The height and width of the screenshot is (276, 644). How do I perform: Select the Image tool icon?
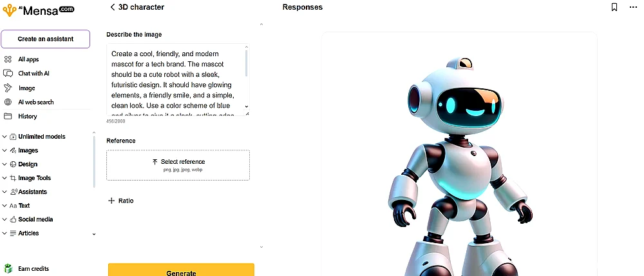pos(8,88)
